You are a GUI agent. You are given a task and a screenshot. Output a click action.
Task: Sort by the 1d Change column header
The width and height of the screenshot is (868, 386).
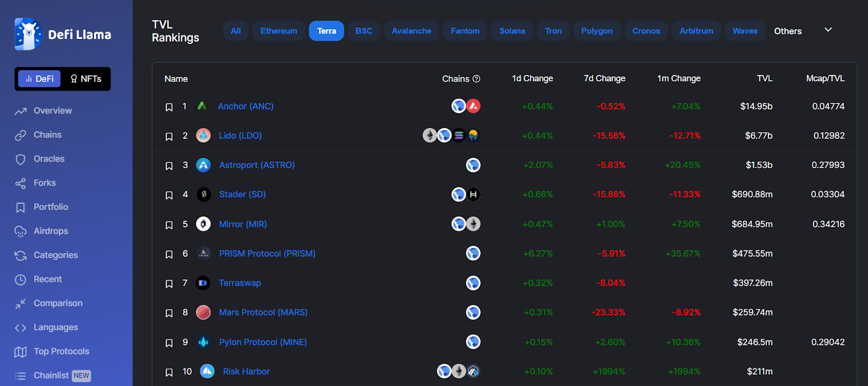pyautogui.click(x=532, y=79)
